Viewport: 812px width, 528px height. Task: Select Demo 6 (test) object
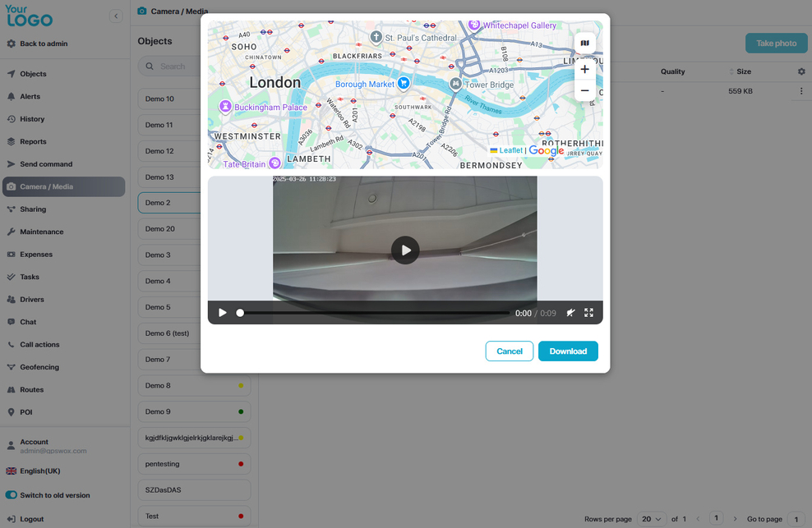(168, 333)
